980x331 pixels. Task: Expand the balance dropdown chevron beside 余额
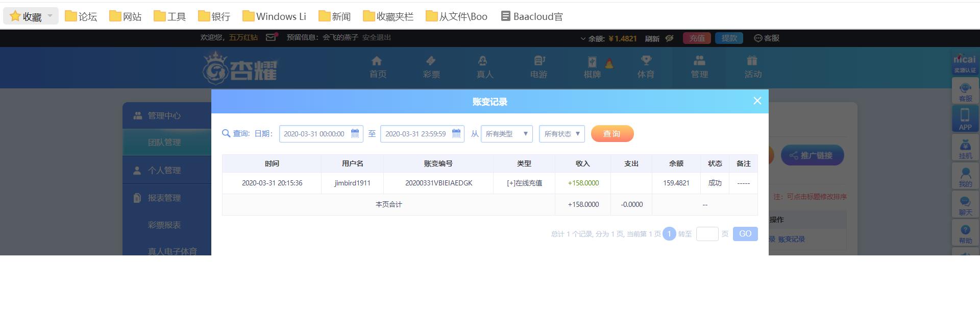point(583,39)
